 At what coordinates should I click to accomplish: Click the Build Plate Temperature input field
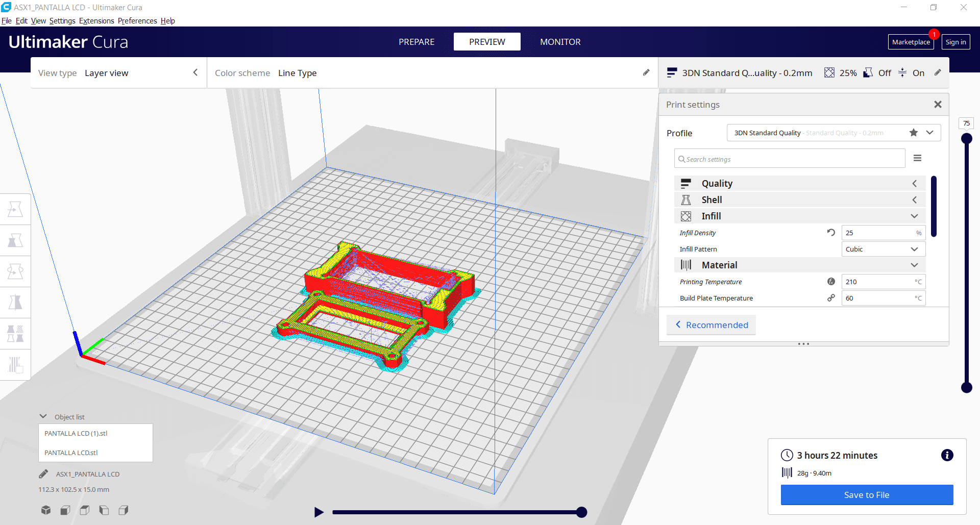coord(883,298)
